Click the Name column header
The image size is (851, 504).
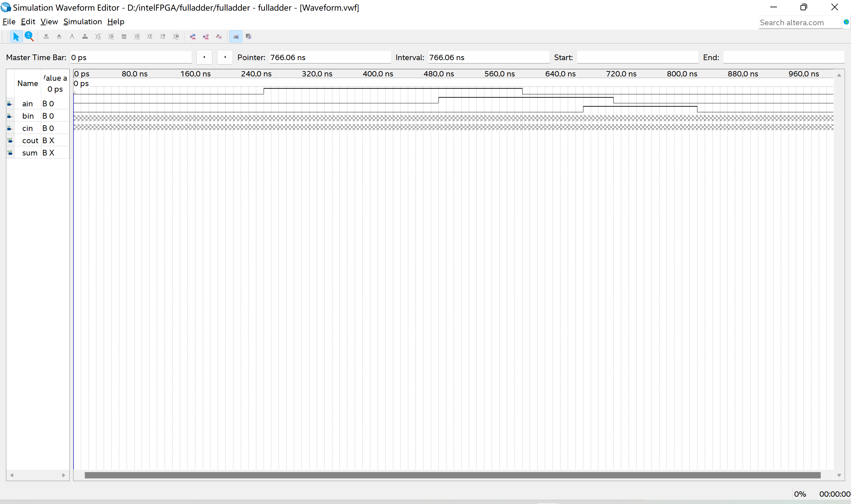pyautogui.click(x=28, y=83)
